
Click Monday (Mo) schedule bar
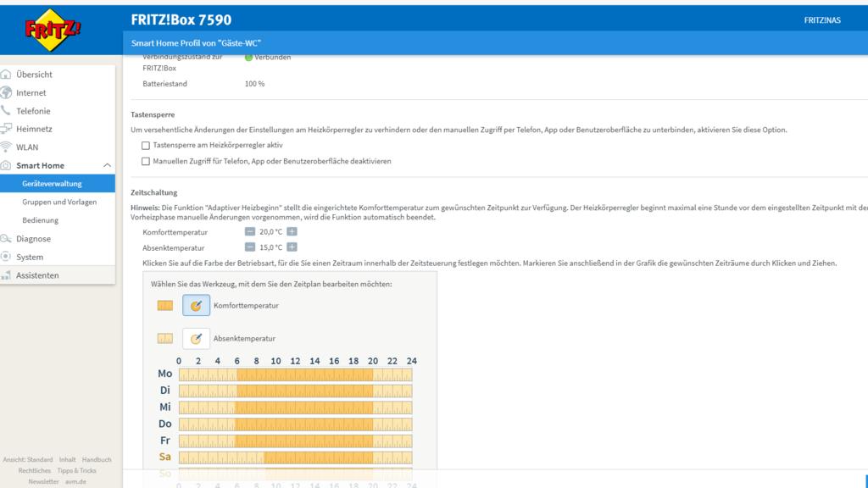click(x=295, y=374)
